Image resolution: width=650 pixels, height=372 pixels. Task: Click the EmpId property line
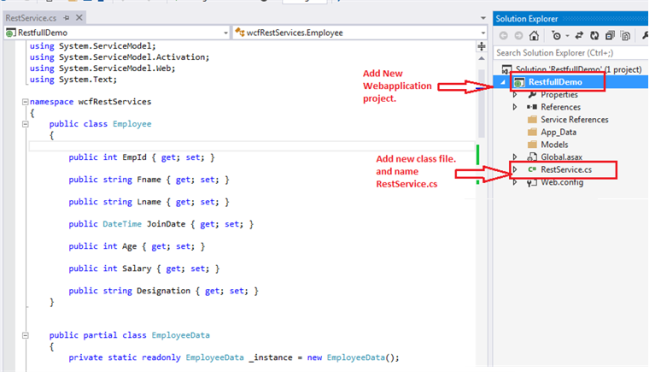pos(142,158)
